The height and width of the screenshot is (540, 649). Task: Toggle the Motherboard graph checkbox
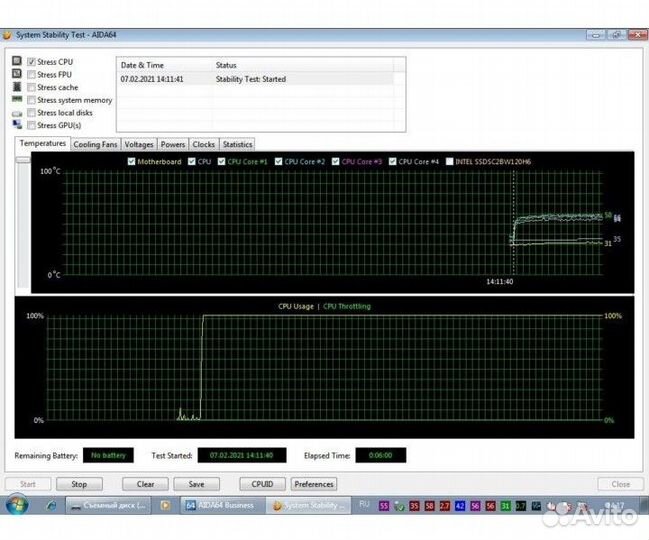tap(131, 161)
